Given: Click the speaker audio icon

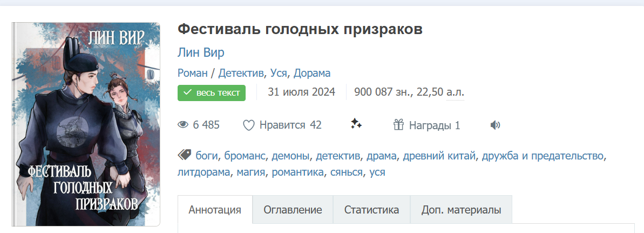Looking at the screenshot, I should coord(495,125).
